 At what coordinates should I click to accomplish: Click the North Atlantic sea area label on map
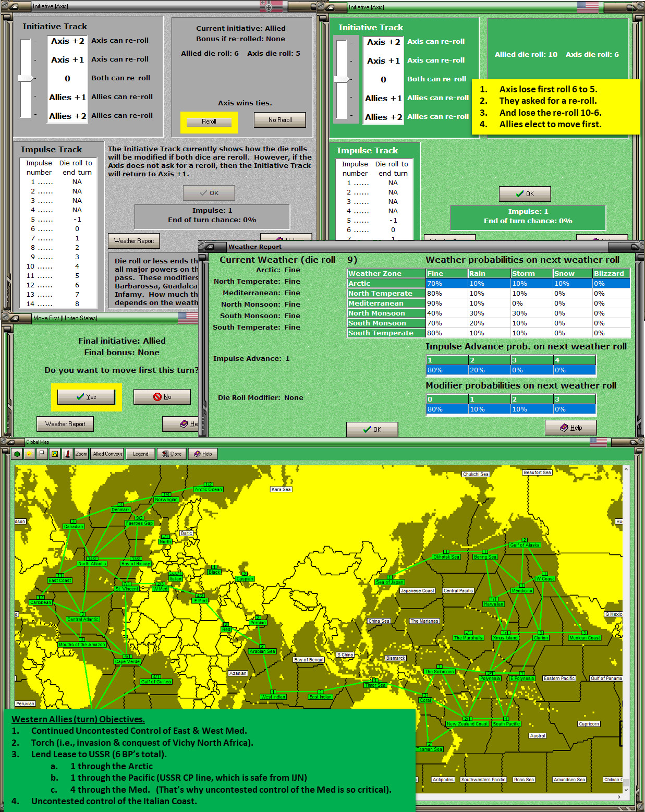92,564
